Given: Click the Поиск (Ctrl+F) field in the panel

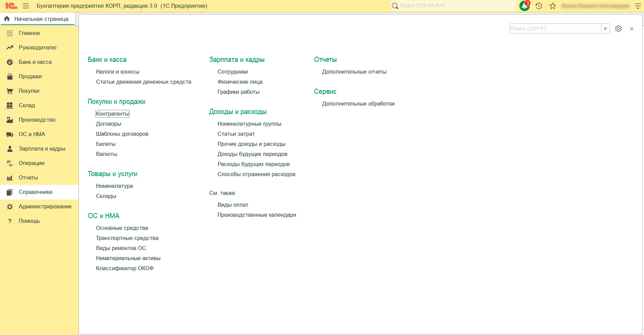Looking at the screenshot, I should [555, 29].
